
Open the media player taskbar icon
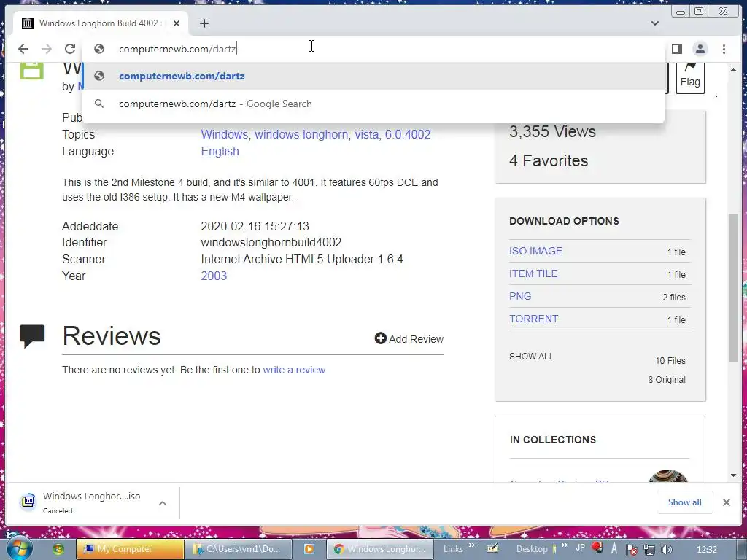click(x=309, y=549)
